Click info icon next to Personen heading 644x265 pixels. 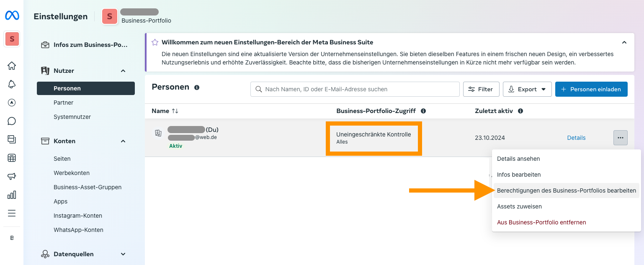pyautogui.click(x=197, y=87)
